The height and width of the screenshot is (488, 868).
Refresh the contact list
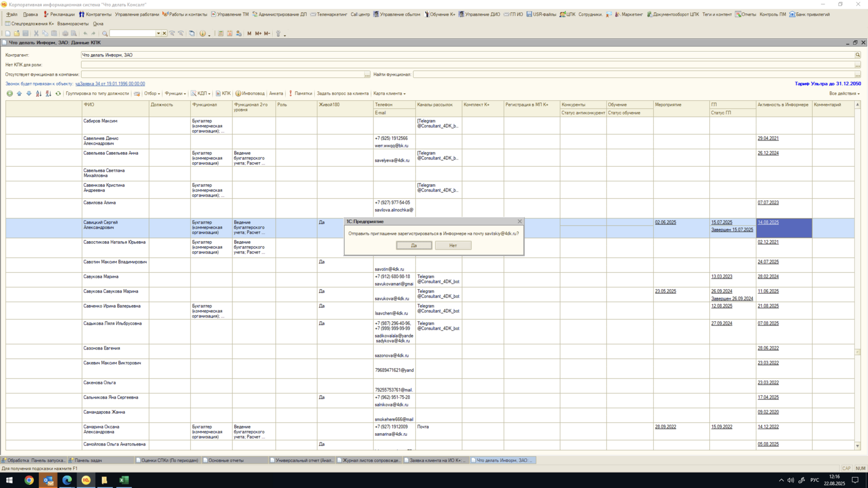tap(58, 93)
